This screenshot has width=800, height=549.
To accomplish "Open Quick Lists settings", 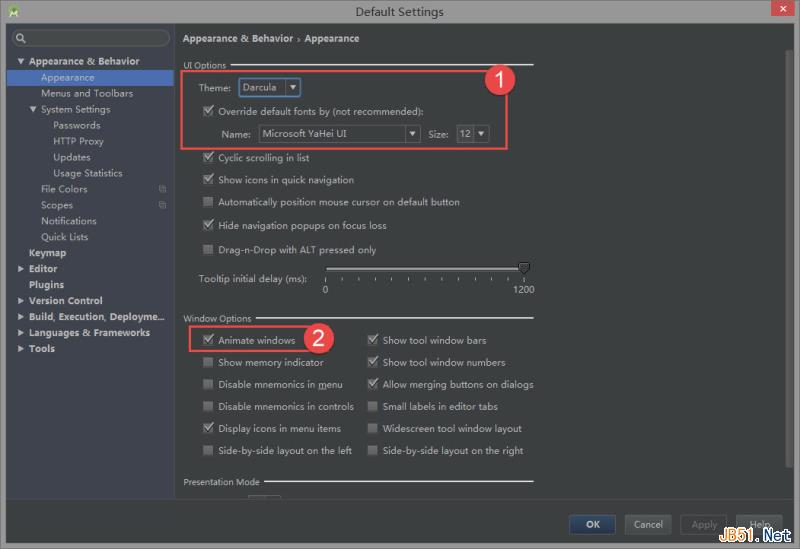I will (x=64, y=237).
